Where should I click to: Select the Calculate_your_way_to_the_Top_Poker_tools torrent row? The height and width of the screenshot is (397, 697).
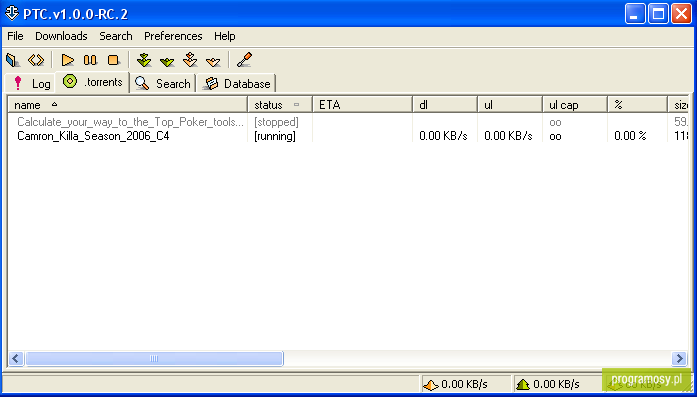[x=348, y=121]
